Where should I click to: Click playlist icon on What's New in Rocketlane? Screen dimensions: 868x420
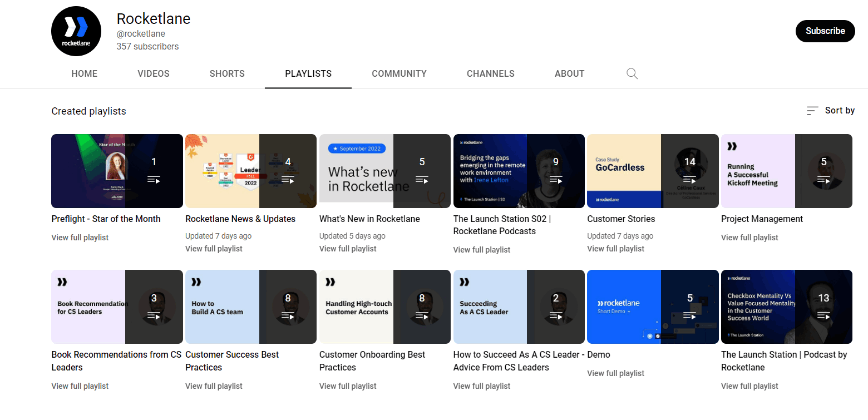pos(422,180)
